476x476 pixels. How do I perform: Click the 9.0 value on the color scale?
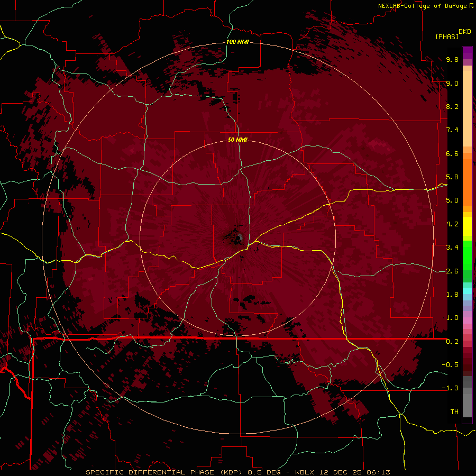point(452,83)
